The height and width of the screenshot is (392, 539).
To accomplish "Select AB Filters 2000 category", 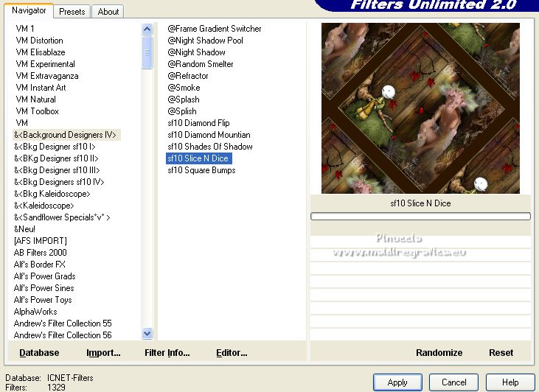I will click(x=41, y=253).
